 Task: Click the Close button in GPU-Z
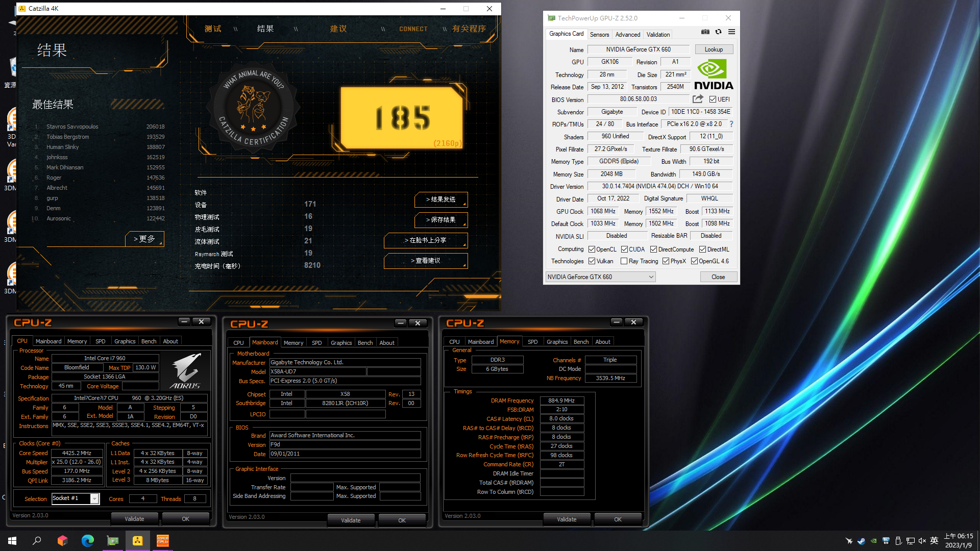[x=718, y=277]
